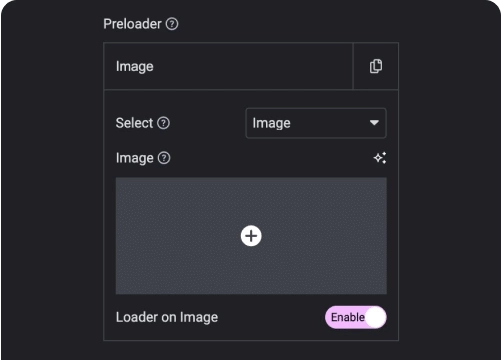This screenshot has height=360, width=501.
Task: Click the Enable text on the pink toggle
Action: pyautogui.click(x=348, y=317)
